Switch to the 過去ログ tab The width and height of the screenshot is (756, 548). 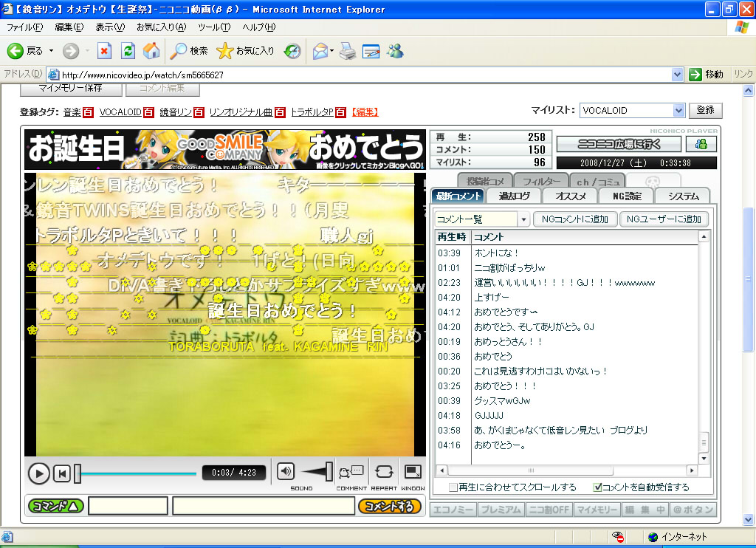point(514,196)
